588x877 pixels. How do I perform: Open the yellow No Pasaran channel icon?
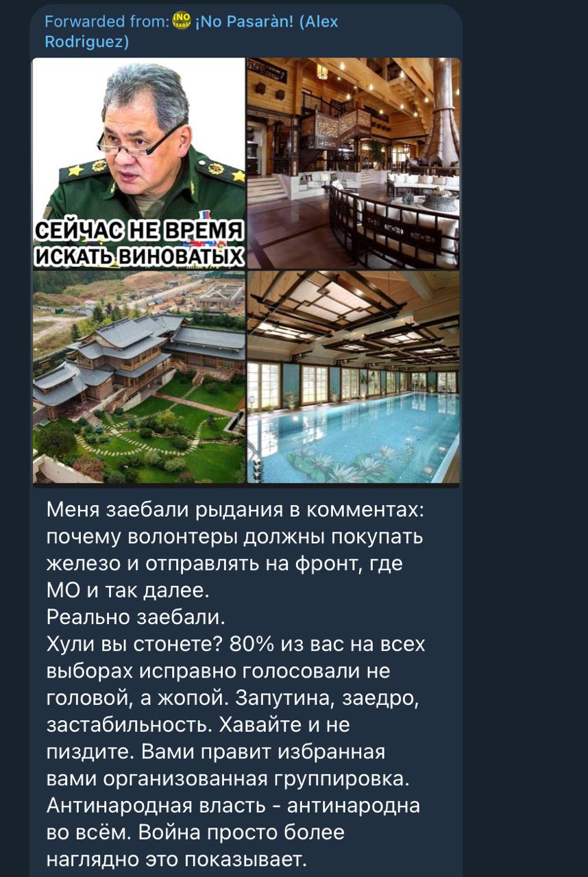click(182, 21)
